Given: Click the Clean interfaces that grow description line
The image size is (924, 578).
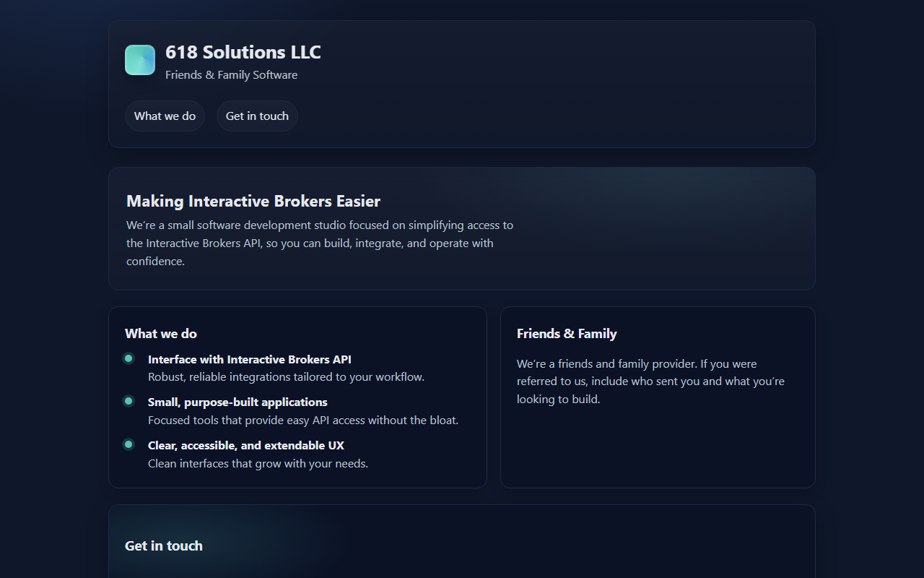Looking at the screenshot, I should coord(258,463).
